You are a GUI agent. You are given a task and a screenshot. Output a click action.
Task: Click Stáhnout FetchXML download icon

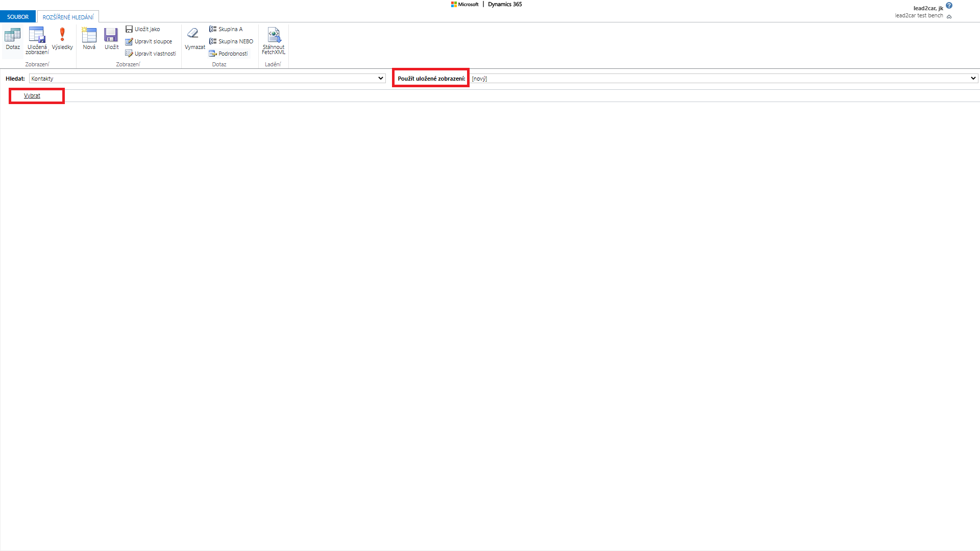(x=274, y=40)
